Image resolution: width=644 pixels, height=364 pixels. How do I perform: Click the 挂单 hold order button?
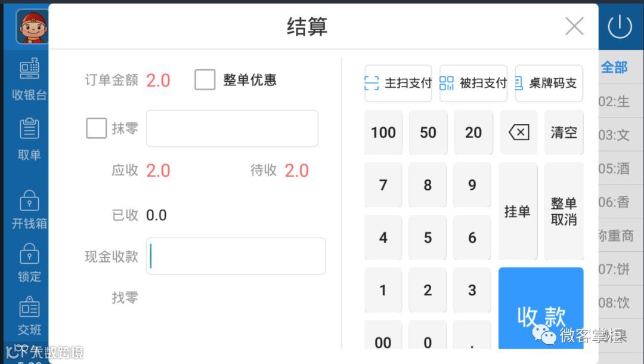click(518, 211)
